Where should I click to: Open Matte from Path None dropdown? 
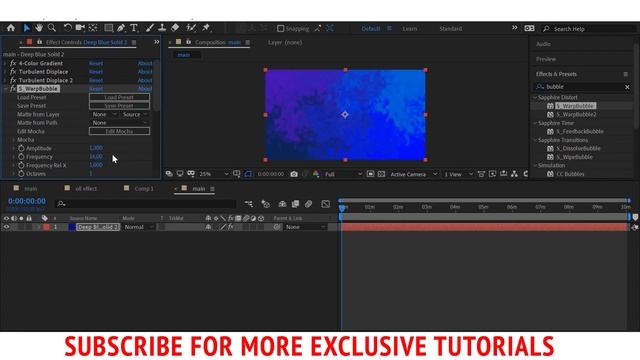[x=119, y=123]
